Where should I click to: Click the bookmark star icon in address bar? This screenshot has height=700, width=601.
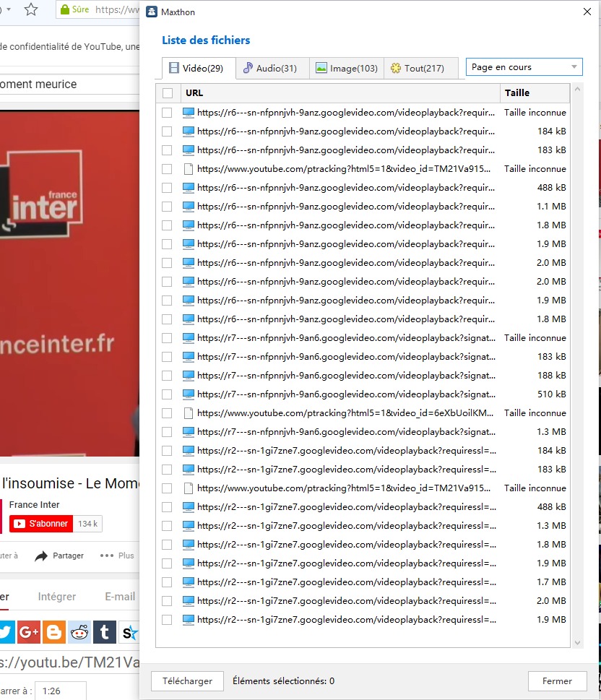(31, 9)
